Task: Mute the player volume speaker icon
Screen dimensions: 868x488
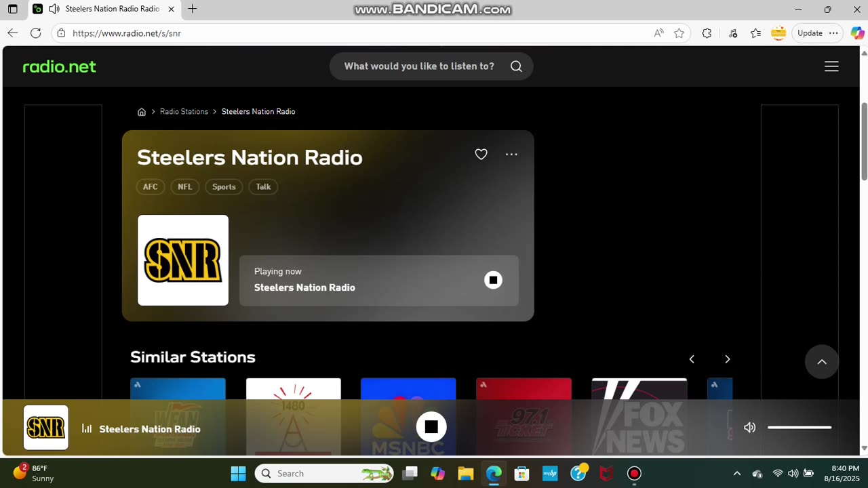Action: [749, 428]
